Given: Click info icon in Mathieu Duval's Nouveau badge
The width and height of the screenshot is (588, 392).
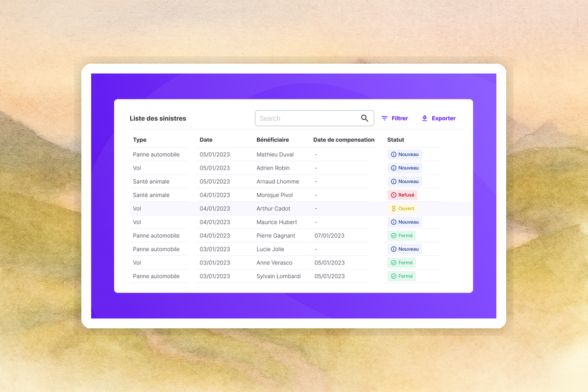Looking at the screenshot, I should pos(393,154).
